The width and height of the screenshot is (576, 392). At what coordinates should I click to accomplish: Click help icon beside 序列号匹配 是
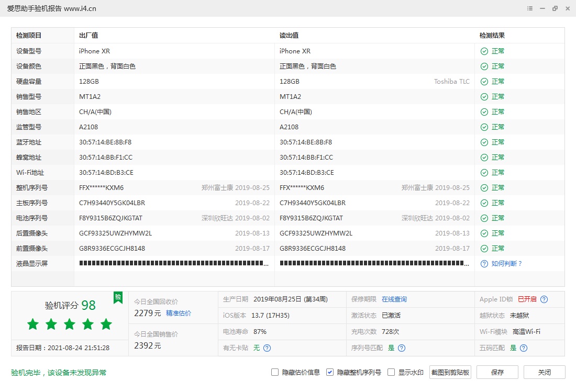click(x=402, y=348)
